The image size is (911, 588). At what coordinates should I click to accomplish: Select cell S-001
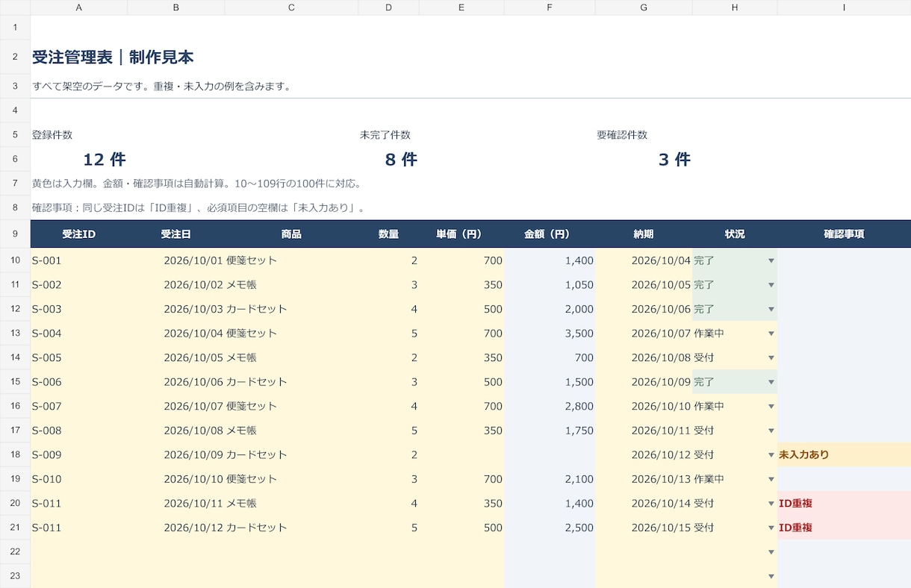(79, 260)
